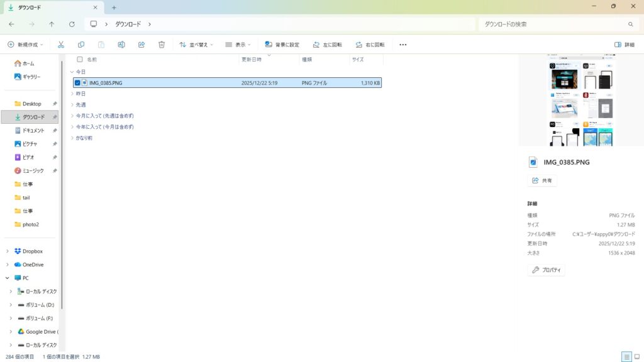Expand the 昨日 file group

click(72, 94)
